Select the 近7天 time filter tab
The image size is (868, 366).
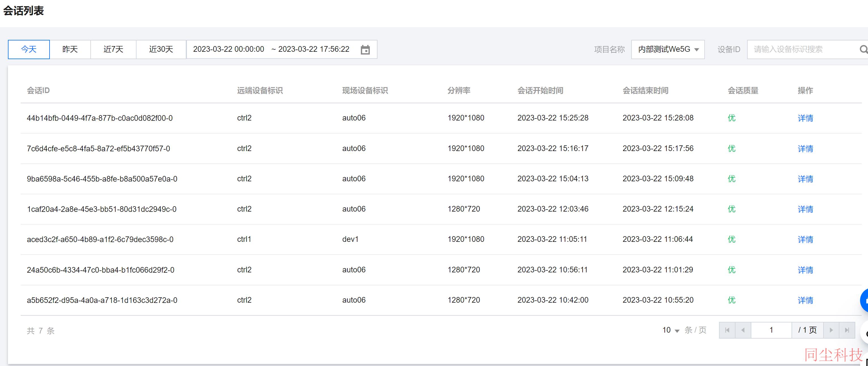[x=113, y=49]
